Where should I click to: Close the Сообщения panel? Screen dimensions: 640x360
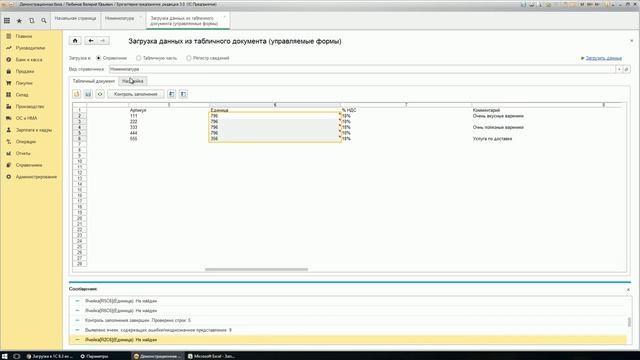coord(628,289)
